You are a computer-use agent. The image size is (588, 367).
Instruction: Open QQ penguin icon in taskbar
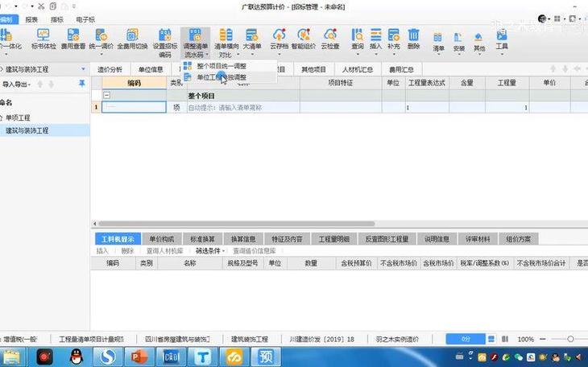coord(77,357)
